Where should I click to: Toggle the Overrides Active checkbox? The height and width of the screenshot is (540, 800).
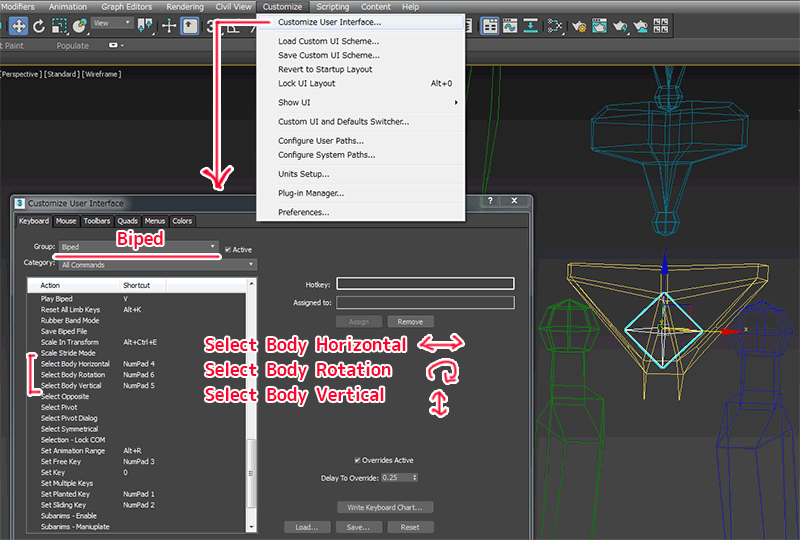[x=358, y=460]
